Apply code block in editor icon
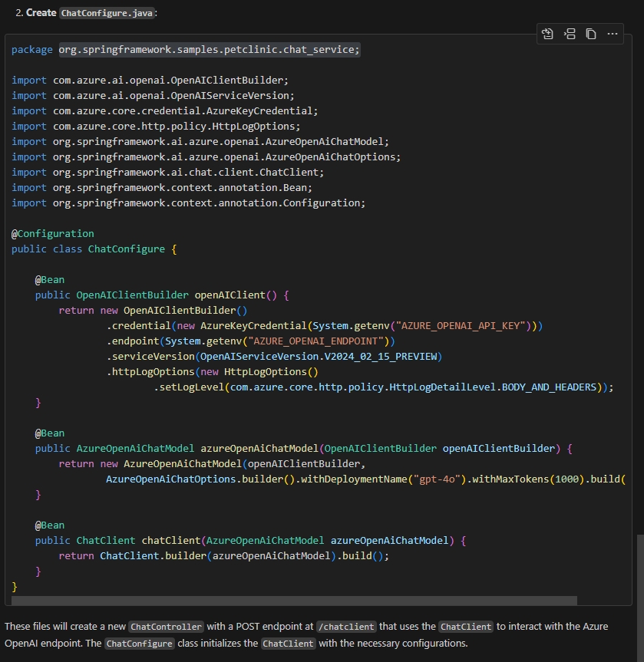The image size is (644, 662). click(547, 34)
